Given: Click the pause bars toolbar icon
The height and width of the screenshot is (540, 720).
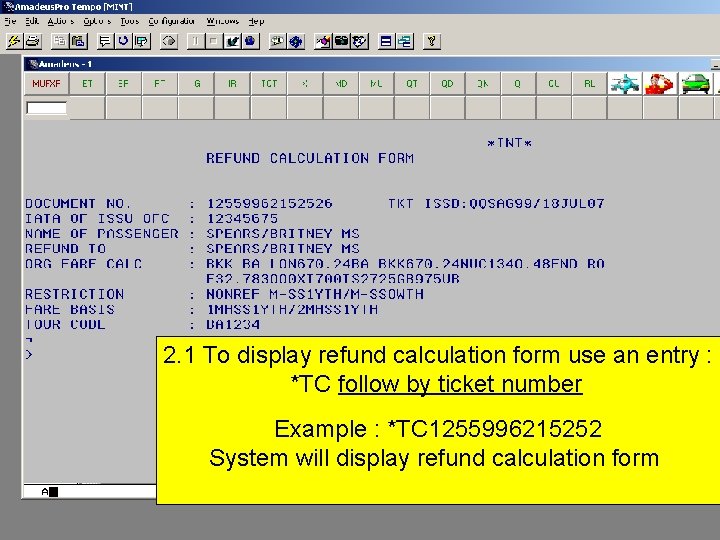Looking at the screenshot, I should point(196,41).
